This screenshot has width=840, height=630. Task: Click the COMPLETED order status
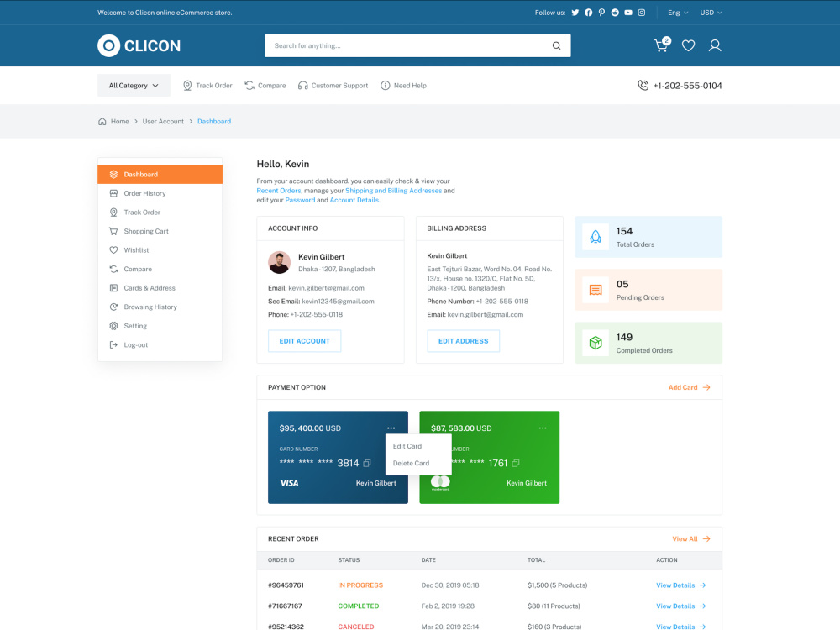(359, 606)
